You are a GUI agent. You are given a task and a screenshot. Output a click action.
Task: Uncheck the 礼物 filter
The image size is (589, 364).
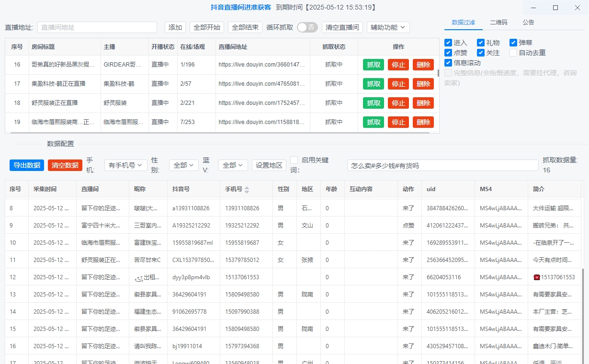(480, 42)
